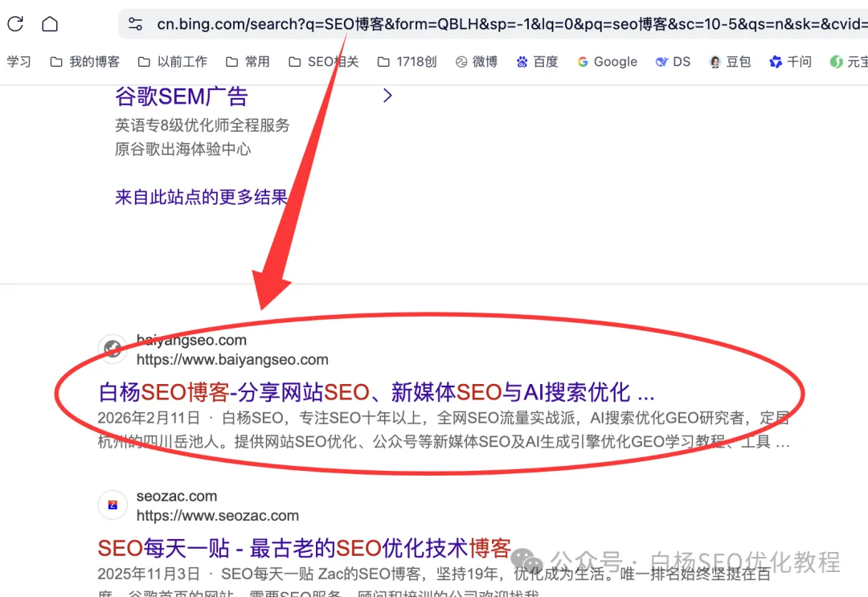This screenshot has width=868, height=597.
Task: Open the 百度 bookmark
Action: click(537, 62)
